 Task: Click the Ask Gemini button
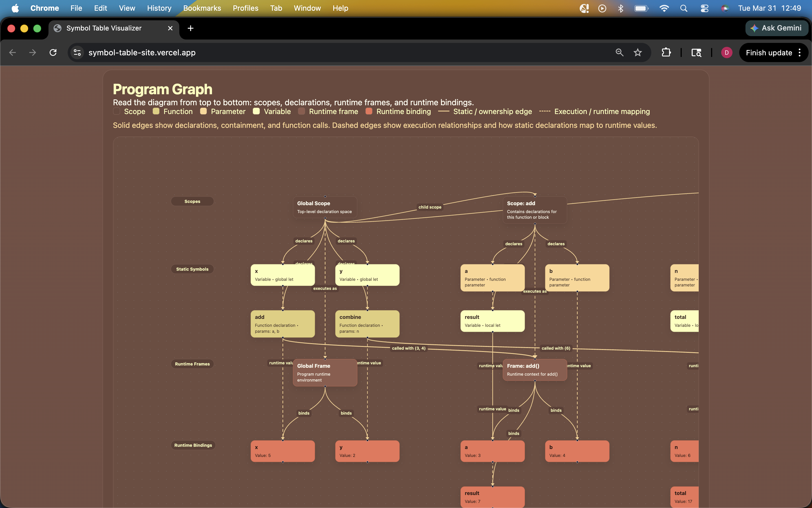pyautogui.click(x=776, y=28)
